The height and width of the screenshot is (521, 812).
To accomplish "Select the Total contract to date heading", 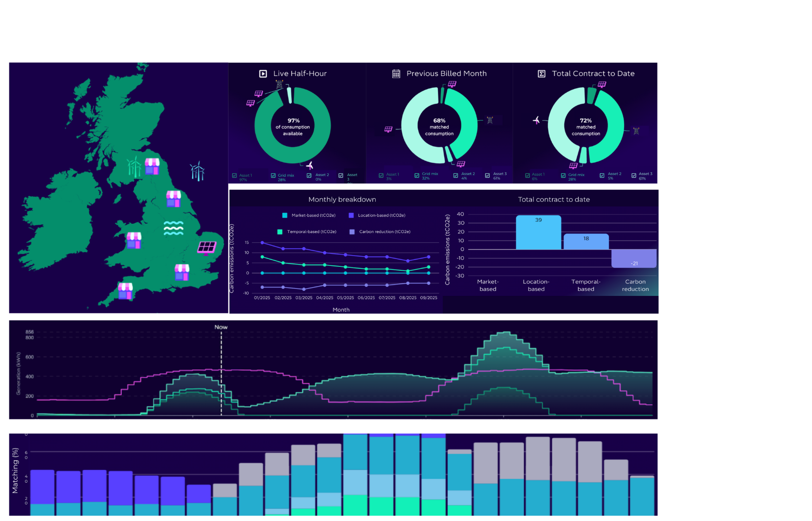I will (554, 199).
